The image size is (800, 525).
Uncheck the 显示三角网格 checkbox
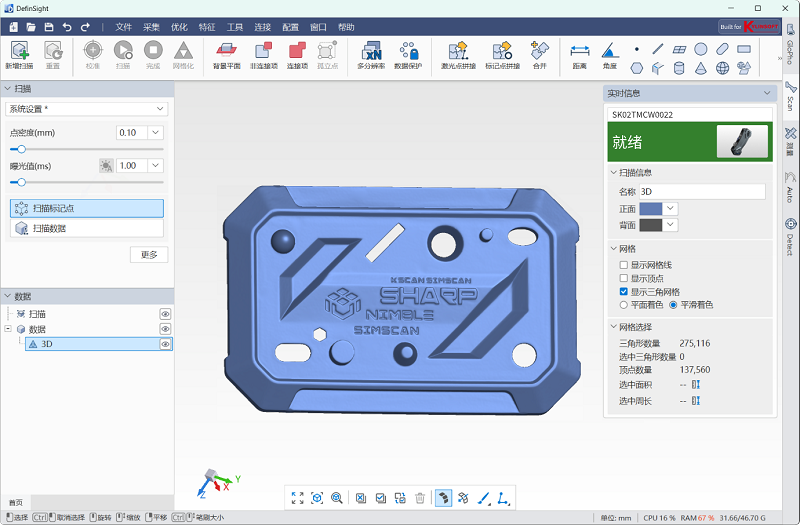coord(624,291)
